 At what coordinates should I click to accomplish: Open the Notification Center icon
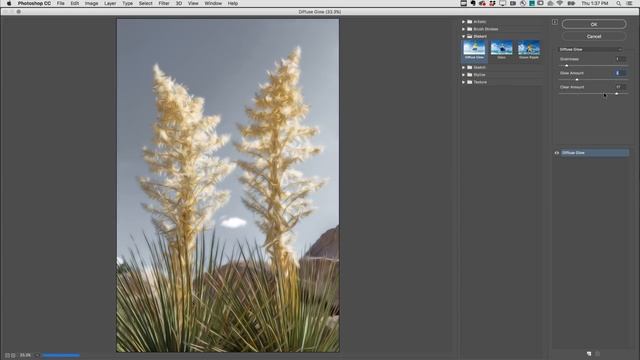pos(630,3)
